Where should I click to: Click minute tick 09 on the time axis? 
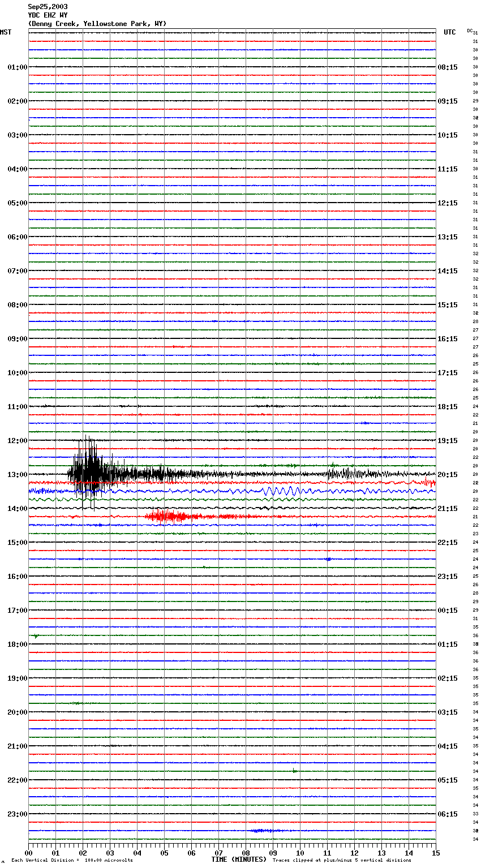pos(273,853)
